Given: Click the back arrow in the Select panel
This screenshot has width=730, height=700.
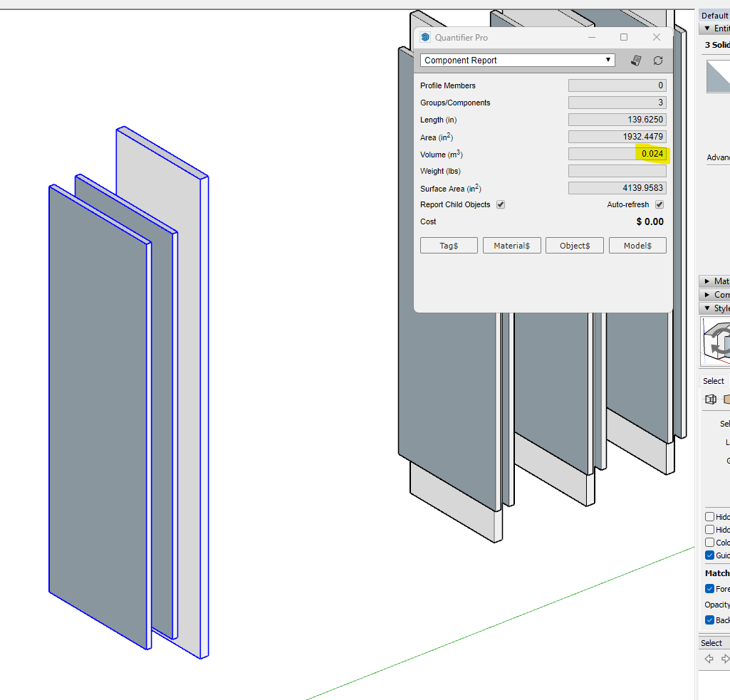Looking at the screenshot, I should click(x=709, y=659).
